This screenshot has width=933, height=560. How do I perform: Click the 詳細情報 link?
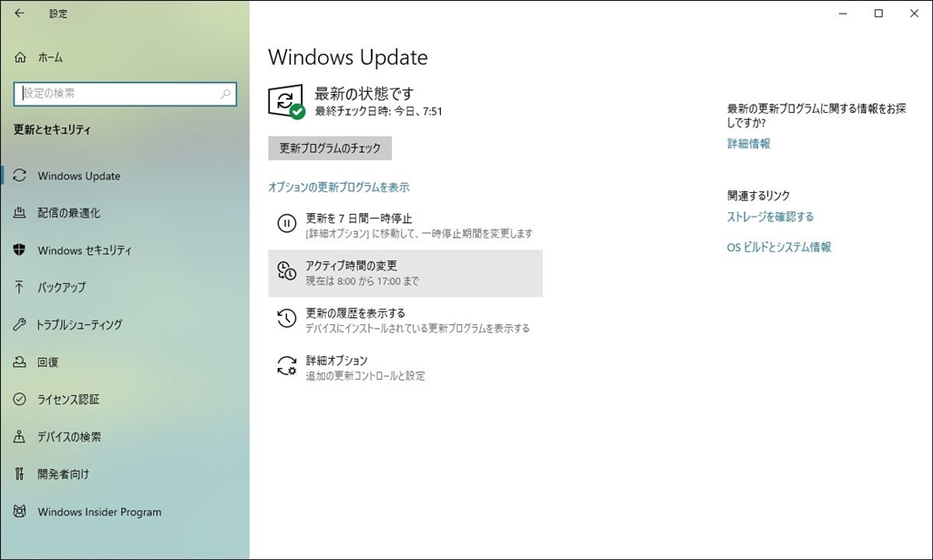pyautogui.click(x=749, y=143)
